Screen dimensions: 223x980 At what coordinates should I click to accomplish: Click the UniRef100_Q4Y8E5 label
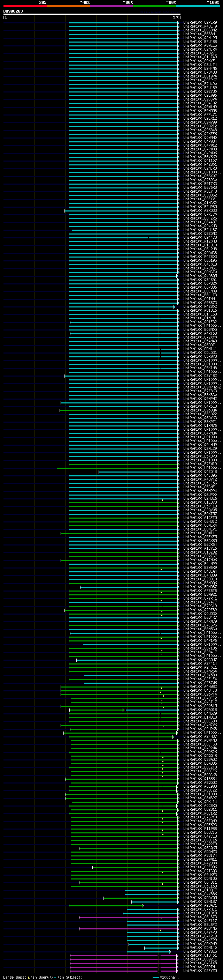(x=200, y=951)
